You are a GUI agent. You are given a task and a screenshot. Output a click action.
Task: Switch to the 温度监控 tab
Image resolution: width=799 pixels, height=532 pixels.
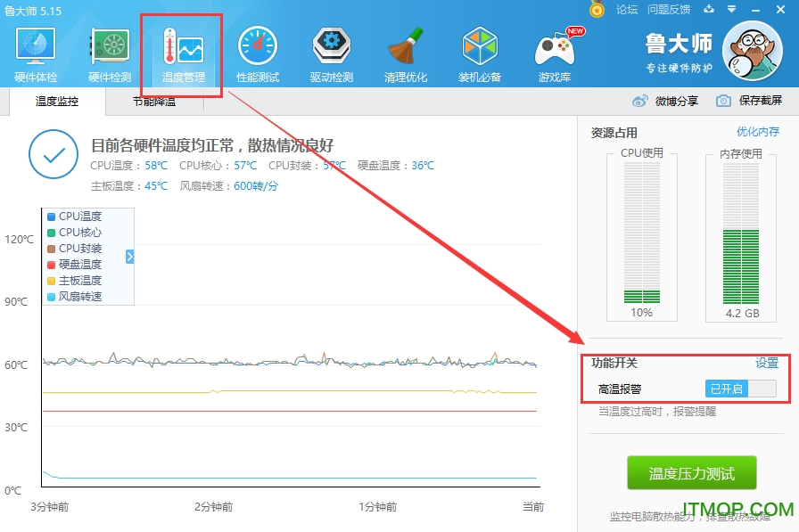tap(57, 102)
